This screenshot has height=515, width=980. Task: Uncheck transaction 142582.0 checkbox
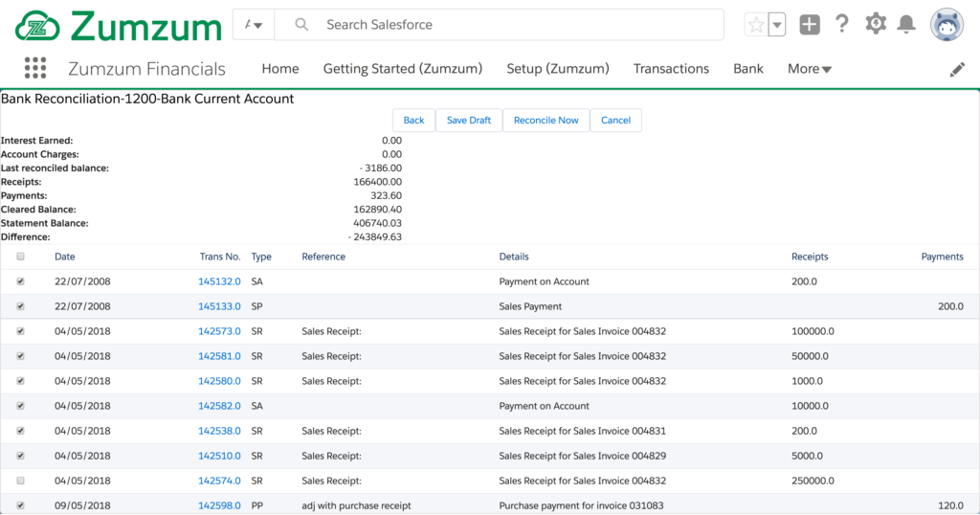21,406
